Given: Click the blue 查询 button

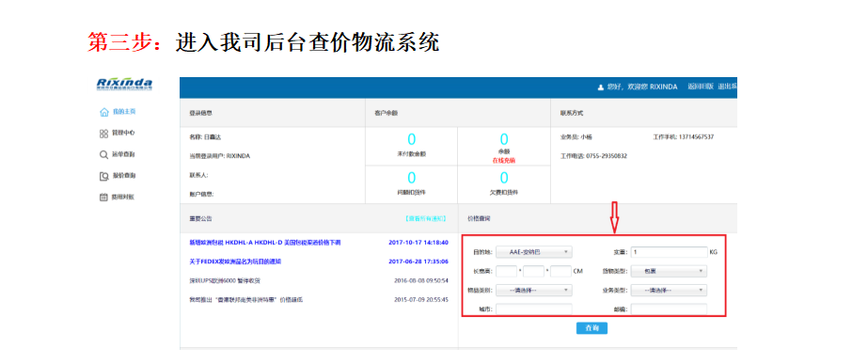Looking at the screenshot, I should [592, 328].
